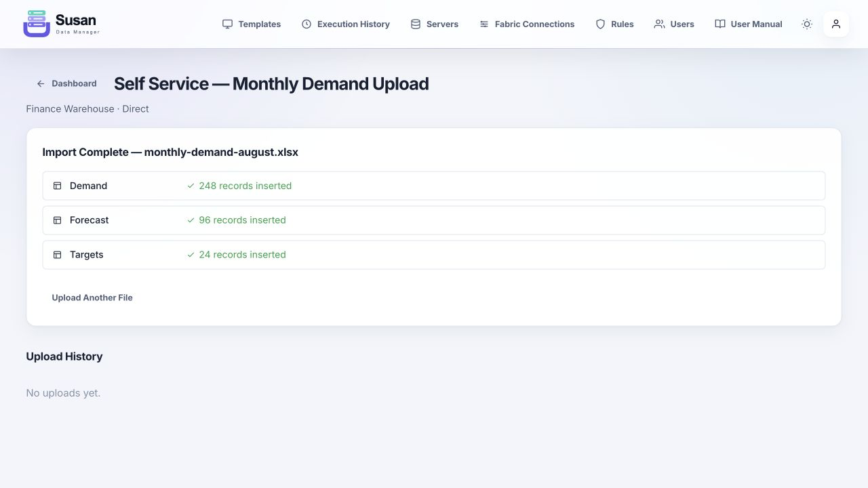Go to the Users page
The image size is (868, 488).
(674, 24)
